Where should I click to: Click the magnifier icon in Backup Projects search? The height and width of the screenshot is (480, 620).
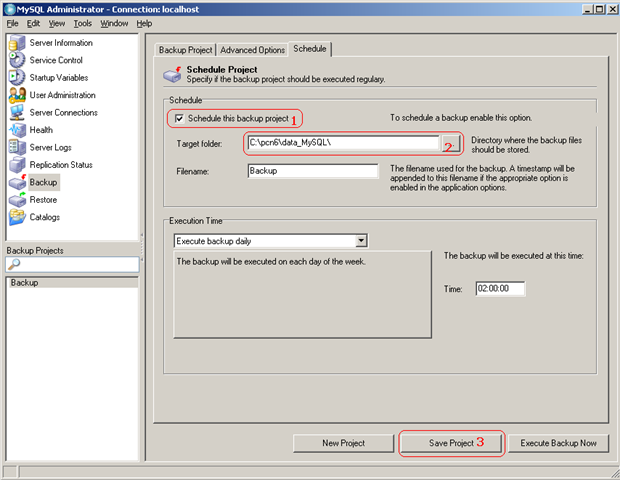(x=14, y=264)
